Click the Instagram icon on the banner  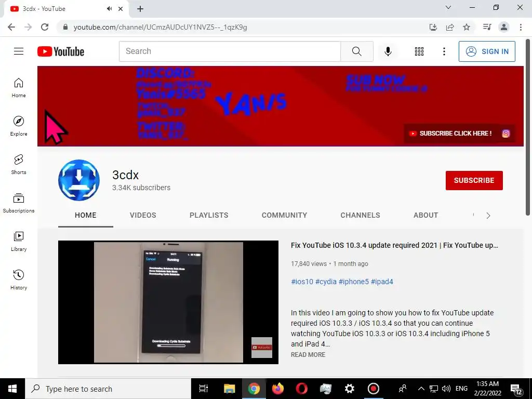[506, 134]
